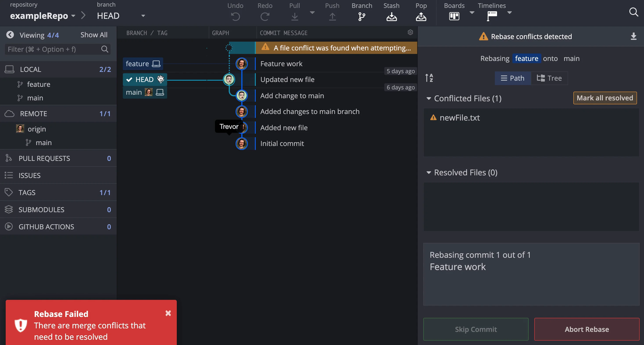644x345 pixels.
Task: Open the Boards icon
Action: point(454,16)
